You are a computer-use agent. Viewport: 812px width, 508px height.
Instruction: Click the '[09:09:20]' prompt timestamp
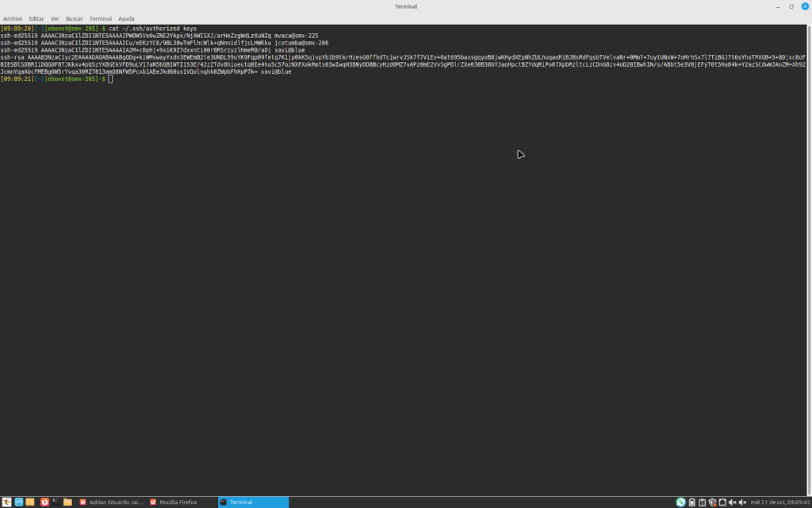point(17,29)
